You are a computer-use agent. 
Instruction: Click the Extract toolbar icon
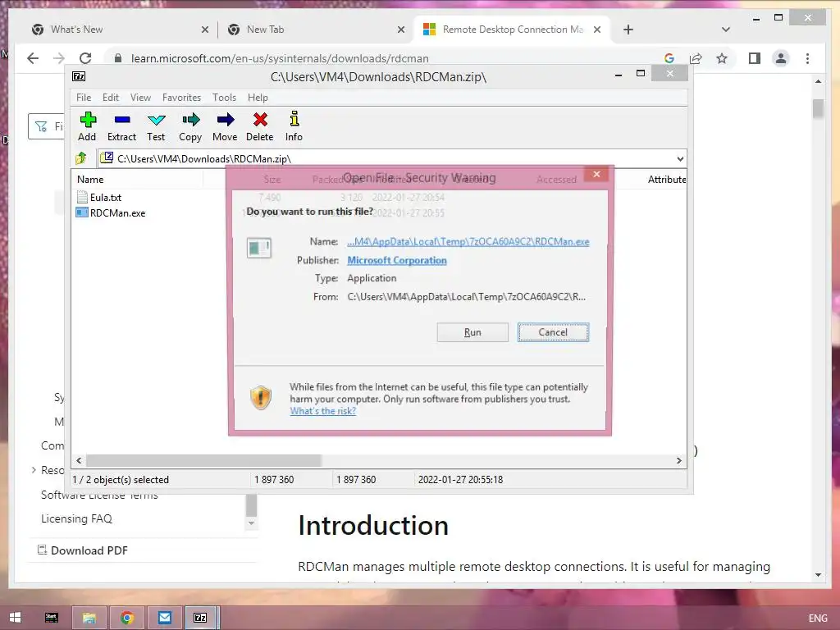pyautogui.click(x=122, y=120)
